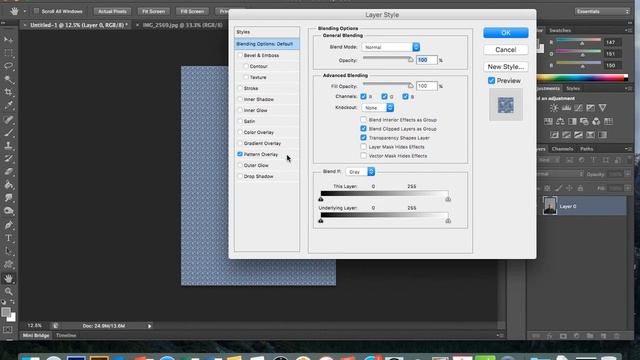
Task: Add an Exposure adjustment
Action: point(591,108)
